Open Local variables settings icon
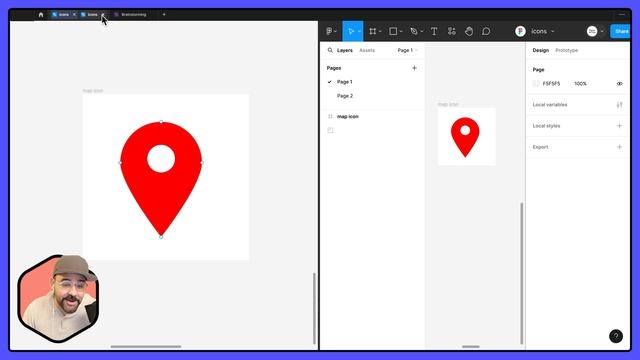640x360 pixels. tap(619, 105)
